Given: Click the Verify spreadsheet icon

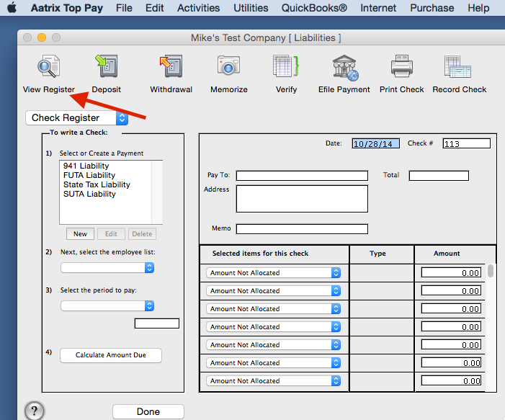Looking at the screenshot, I should [x=286, y=66].
